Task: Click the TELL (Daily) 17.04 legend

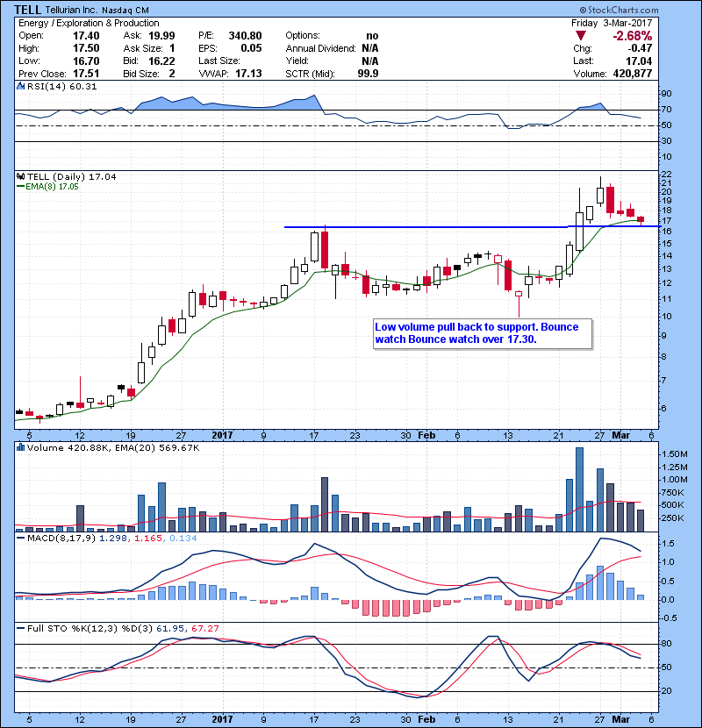Action: tap(72, 177)
